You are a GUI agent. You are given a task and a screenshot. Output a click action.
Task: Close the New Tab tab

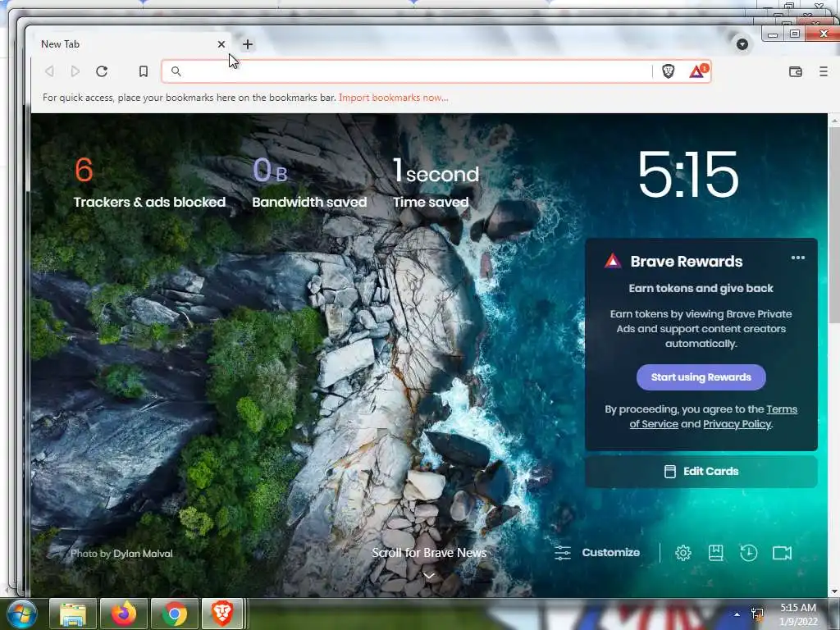tap(221, 44)
